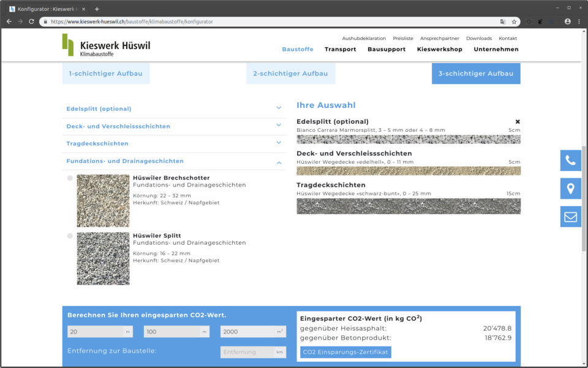
Task: Open the Preisliste link
Action: click(x=403, y=38)
